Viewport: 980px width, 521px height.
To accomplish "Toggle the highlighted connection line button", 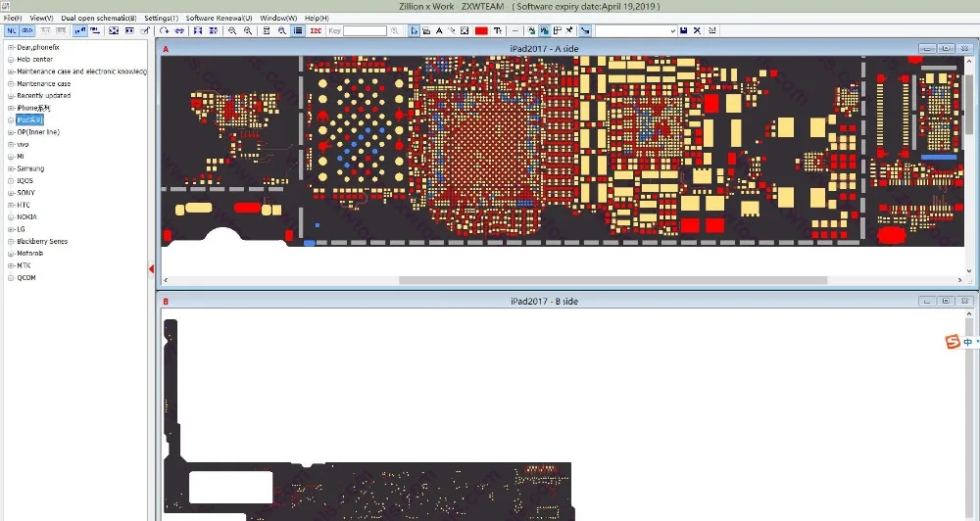I will pyautogui.click(x=585, y=30).
